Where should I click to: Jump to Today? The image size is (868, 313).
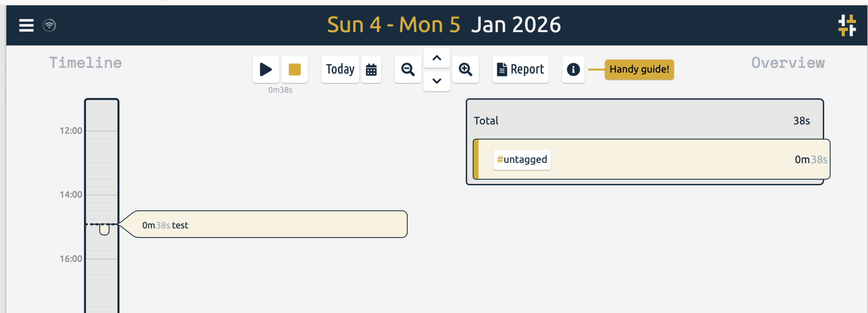click(340, 69)
